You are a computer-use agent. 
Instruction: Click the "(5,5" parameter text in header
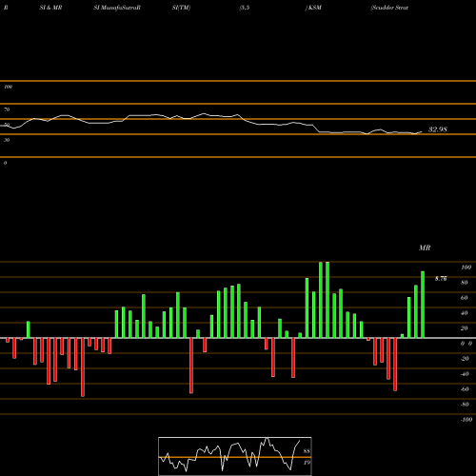pyautogui.click(x=245, y=8)
